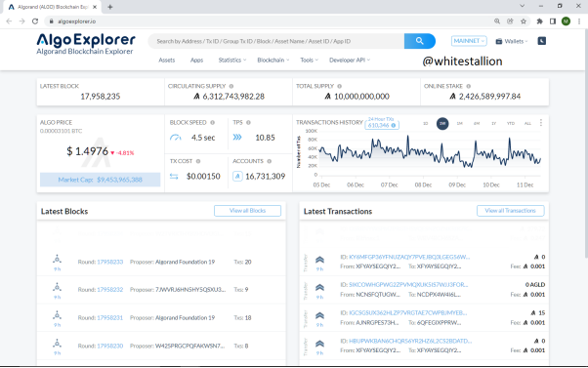Click the TX cost swap-arrows icon
This screenshot has width=588, height=368.
[x=174, y=176]
